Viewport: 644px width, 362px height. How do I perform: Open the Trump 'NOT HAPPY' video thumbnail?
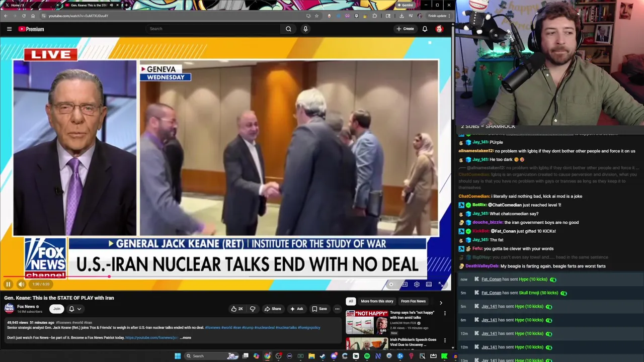pyautogui.click(x=367, y=322)
